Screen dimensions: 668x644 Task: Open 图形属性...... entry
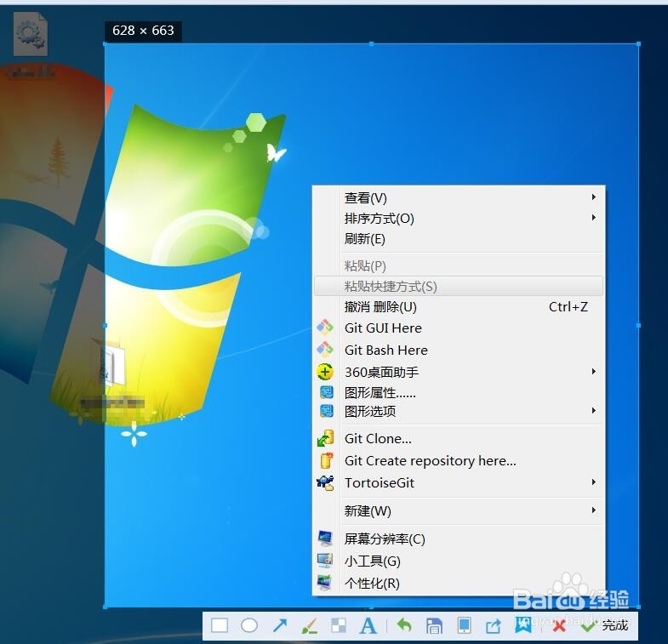[459, 392]
